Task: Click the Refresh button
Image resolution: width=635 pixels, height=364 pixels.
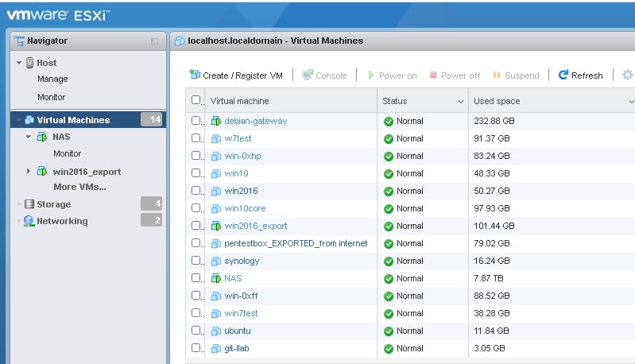Action: (581, 76)
